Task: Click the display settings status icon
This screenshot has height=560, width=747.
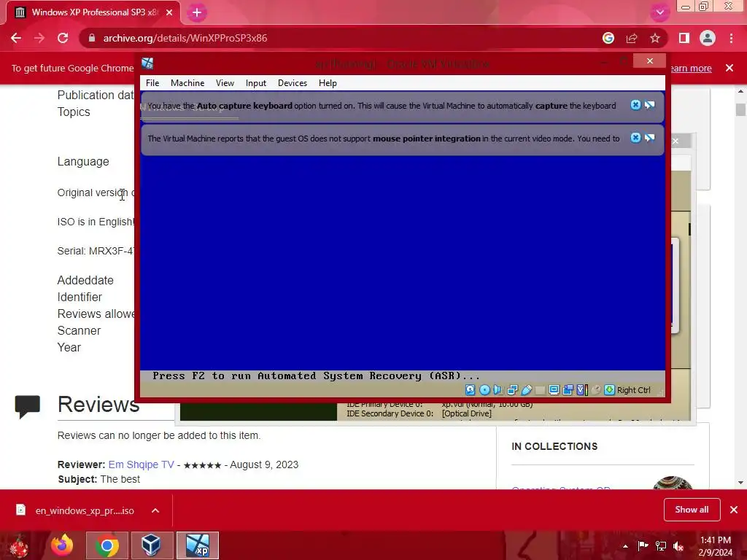Action: 554,390
